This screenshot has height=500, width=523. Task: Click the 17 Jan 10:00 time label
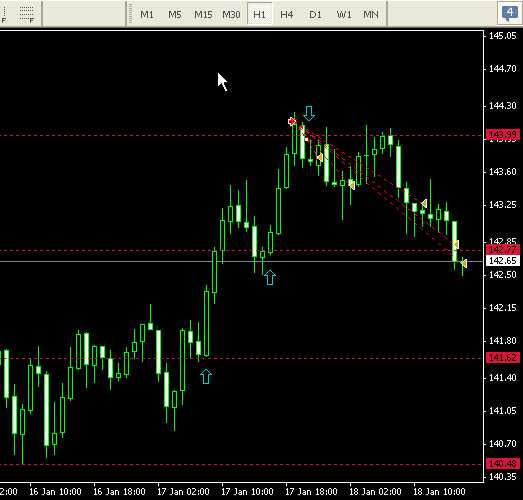click(247, 492)
